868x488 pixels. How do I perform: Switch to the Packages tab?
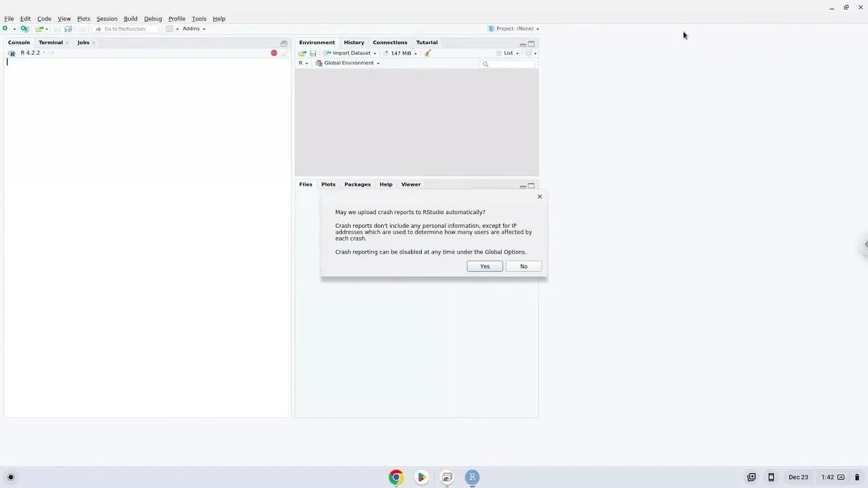coord(357,184)
